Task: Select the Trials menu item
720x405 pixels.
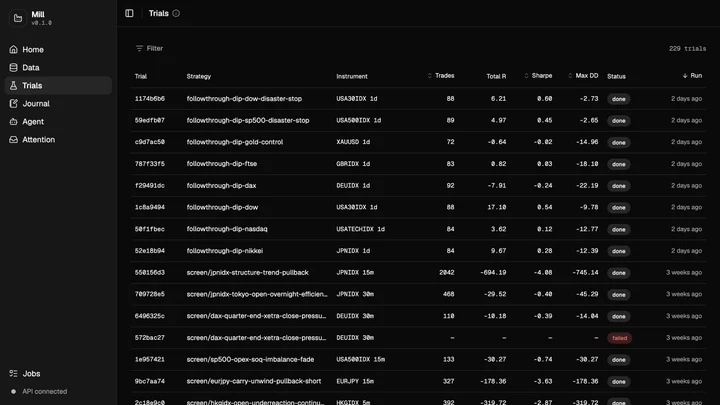Action: [58, 85]
